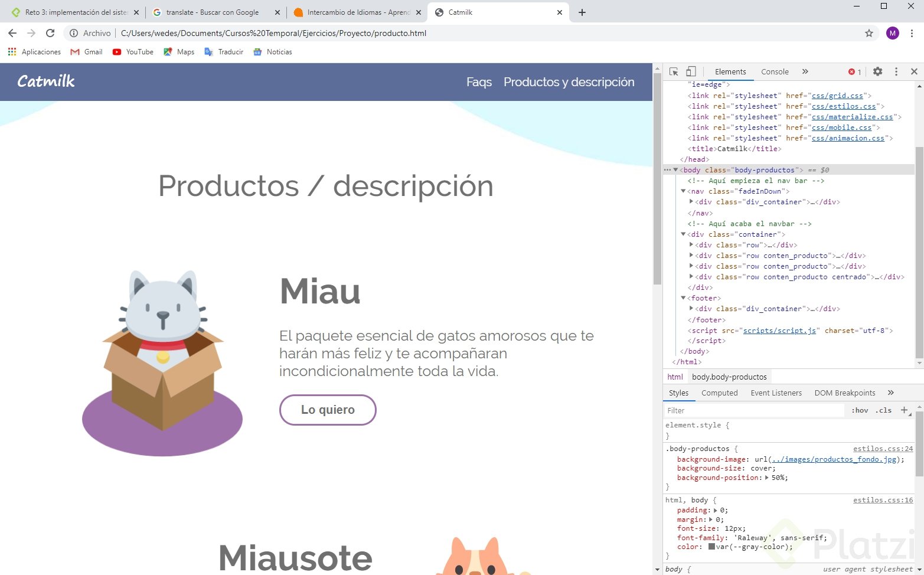
Task: Toggle the .cls element classes panel
Action: click(883, 410)
